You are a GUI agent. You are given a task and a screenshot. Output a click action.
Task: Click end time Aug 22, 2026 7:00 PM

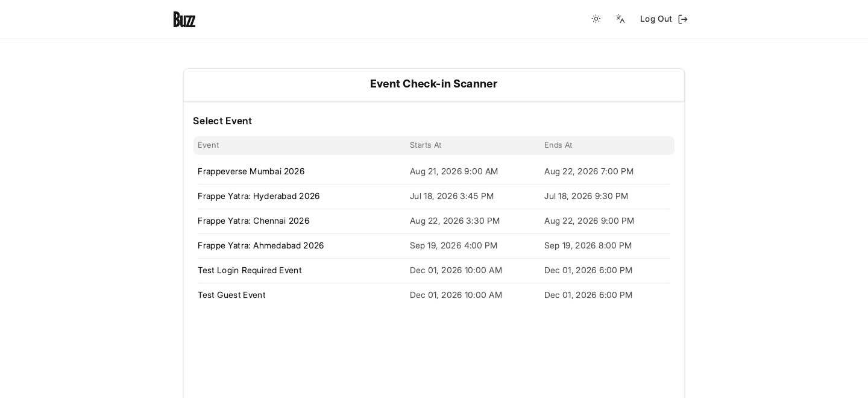(x=589, y=172)
